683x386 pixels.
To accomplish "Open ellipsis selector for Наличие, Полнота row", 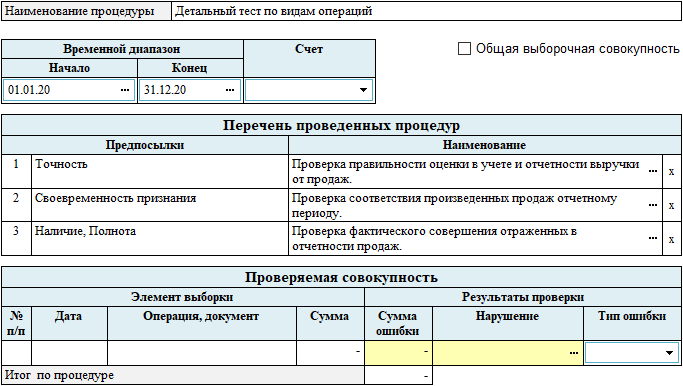I will tap(653, 239).
